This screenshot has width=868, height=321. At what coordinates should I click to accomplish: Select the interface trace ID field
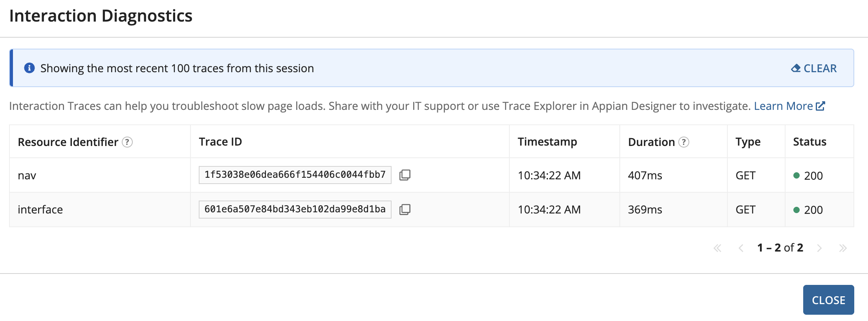tap(295, 210)
